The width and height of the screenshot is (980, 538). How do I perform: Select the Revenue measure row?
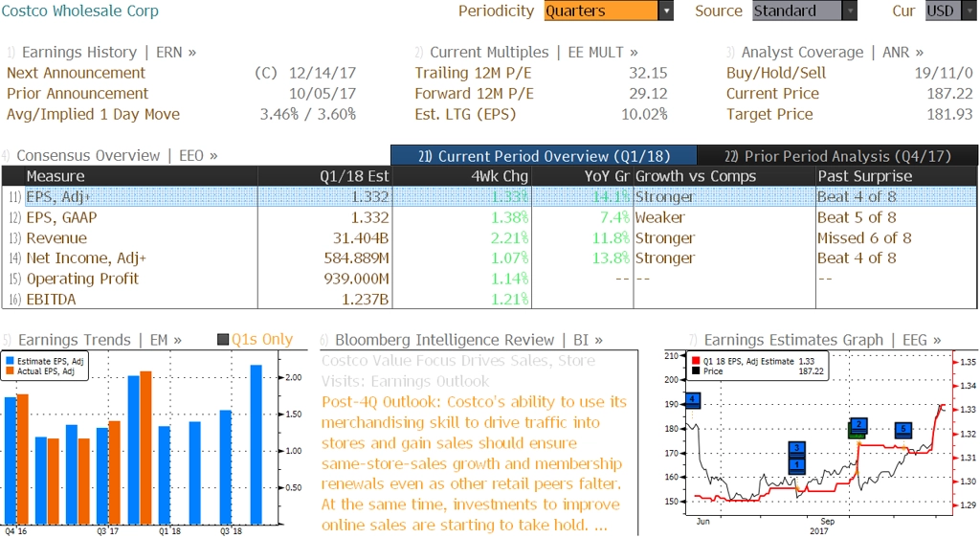(x=489, y=238)
